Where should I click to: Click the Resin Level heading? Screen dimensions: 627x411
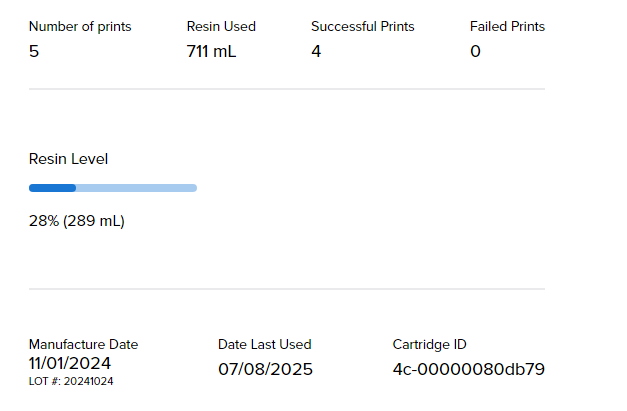click(68, 159)
